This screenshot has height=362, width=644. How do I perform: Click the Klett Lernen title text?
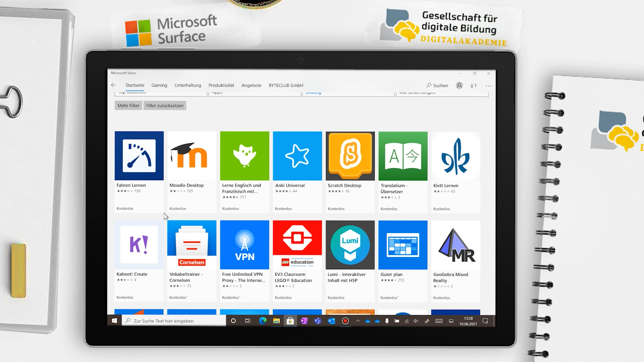(x=446, y=185)
